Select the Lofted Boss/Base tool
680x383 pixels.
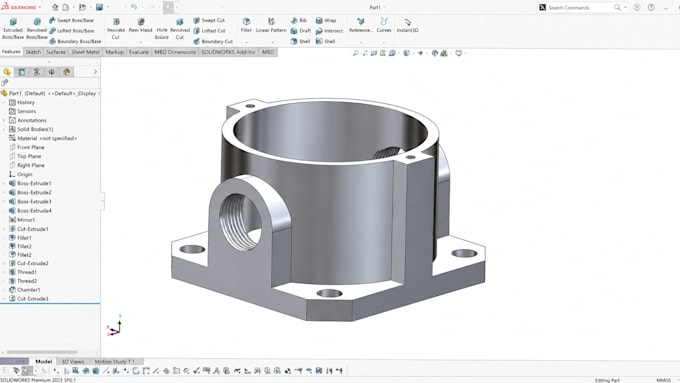(72, 31)
